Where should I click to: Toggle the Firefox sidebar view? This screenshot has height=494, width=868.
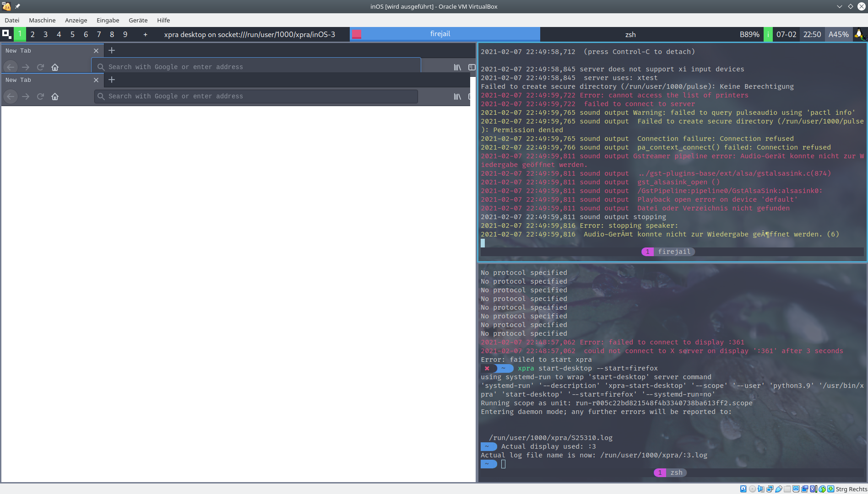point(472,67)
